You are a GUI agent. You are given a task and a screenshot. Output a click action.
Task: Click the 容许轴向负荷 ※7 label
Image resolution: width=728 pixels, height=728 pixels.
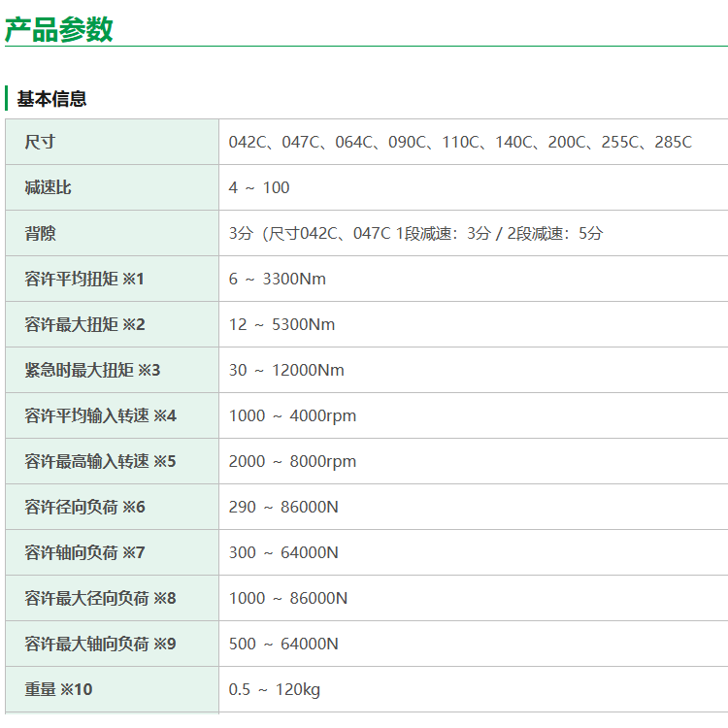click(84, 552)
